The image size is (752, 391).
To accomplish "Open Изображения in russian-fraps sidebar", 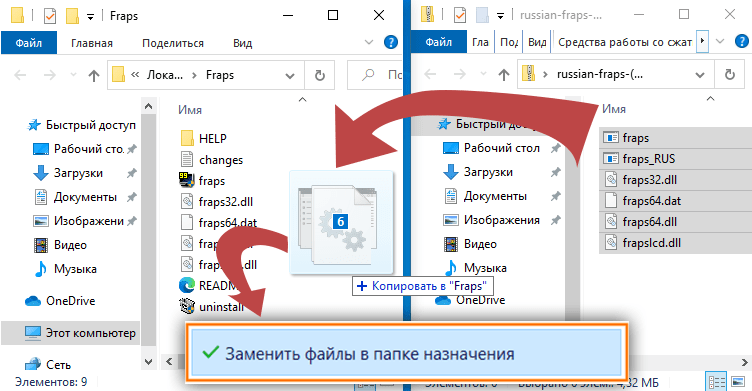I will point(492,220).
